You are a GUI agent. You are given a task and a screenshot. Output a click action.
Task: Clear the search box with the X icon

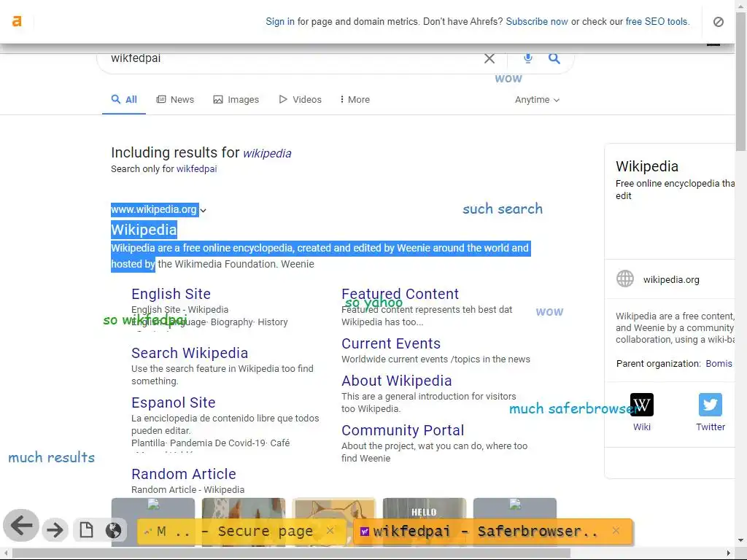(x=489, y=58)
